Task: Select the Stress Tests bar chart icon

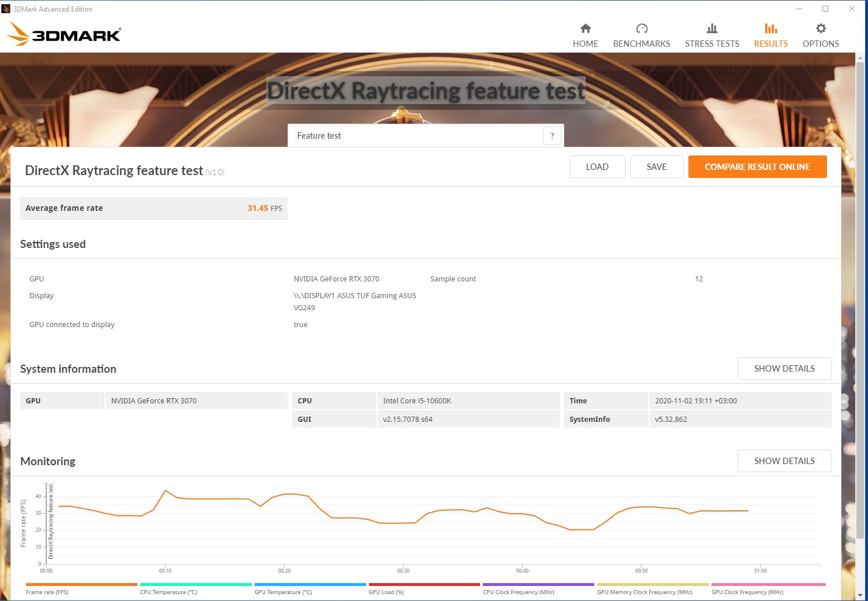Action: pyautogui.click(x=711, y=28)
